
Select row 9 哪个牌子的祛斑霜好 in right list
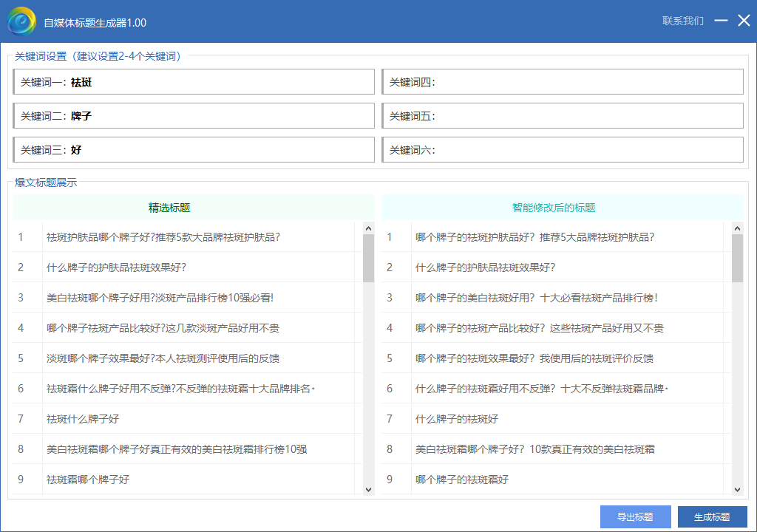click(462, 480)
